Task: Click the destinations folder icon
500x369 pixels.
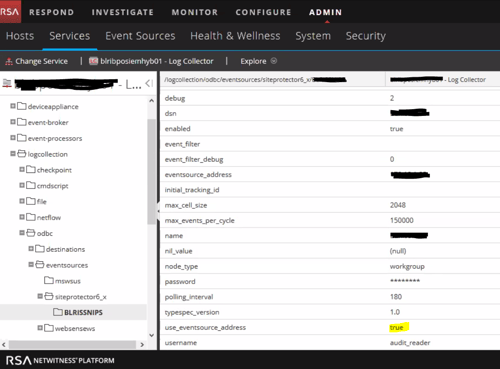Action: 40,249
